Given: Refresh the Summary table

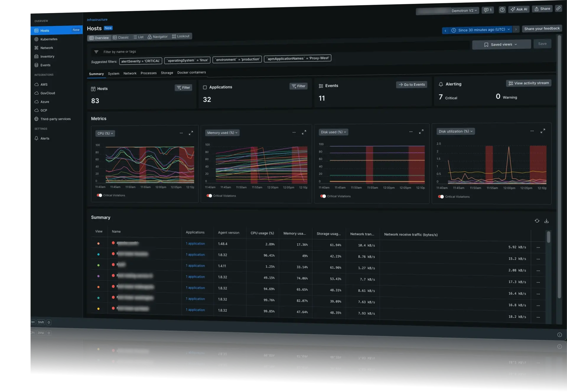Looking at the screenshot, I should 537,221.
